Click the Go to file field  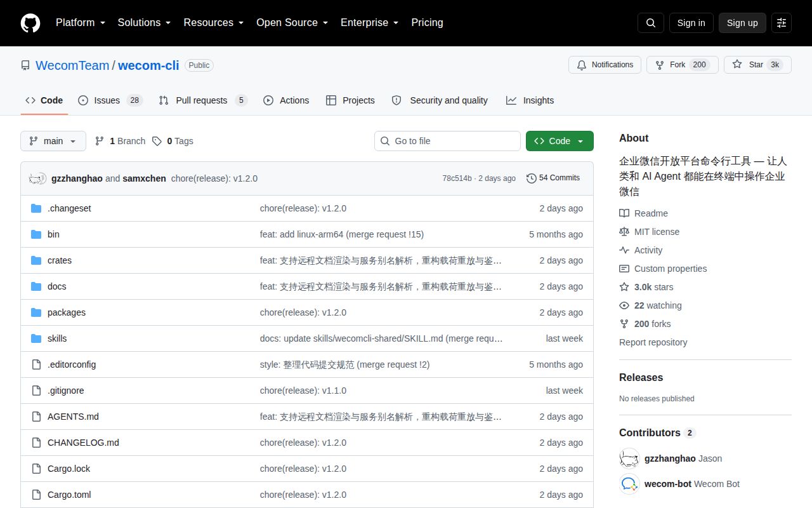[447, 141]
